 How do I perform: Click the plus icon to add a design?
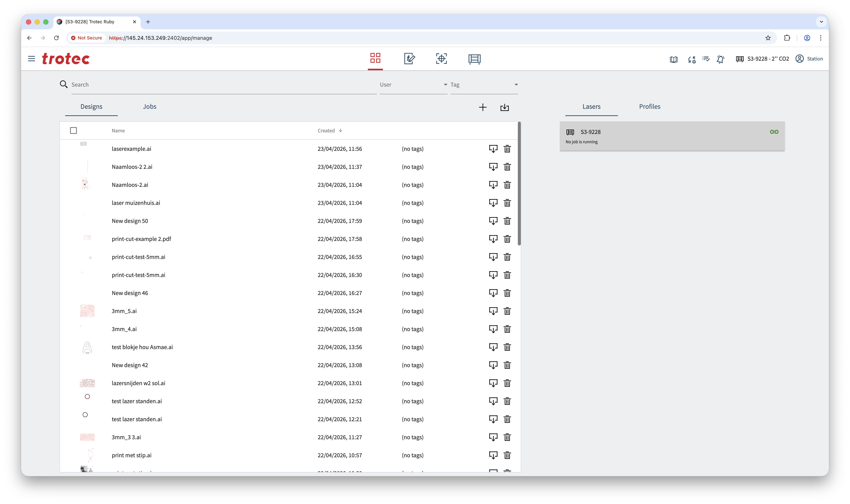point(482,107)
